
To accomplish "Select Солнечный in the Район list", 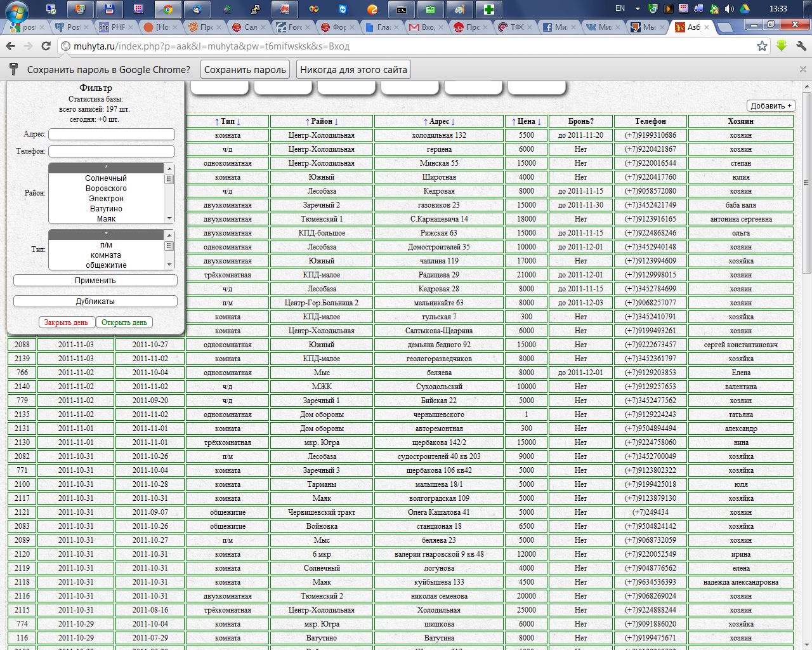I will click(x=106, y=178).
